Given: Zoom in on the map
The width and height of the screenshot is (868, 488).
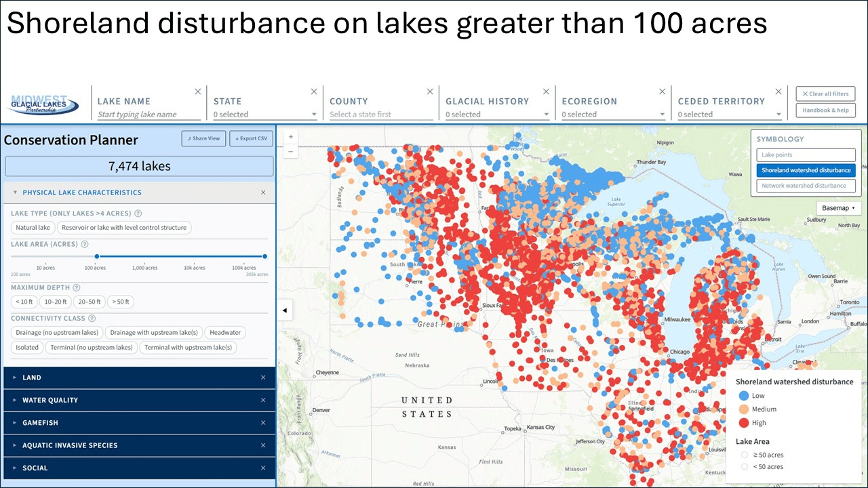Looking at the screenshot, I should tap(291, 136).
